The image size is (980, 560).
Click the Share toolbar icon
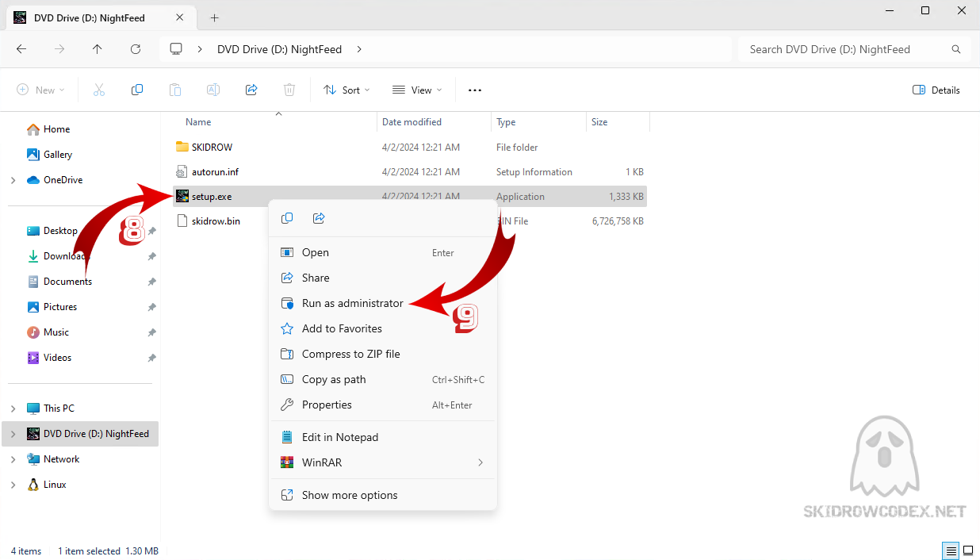[251, 90]
